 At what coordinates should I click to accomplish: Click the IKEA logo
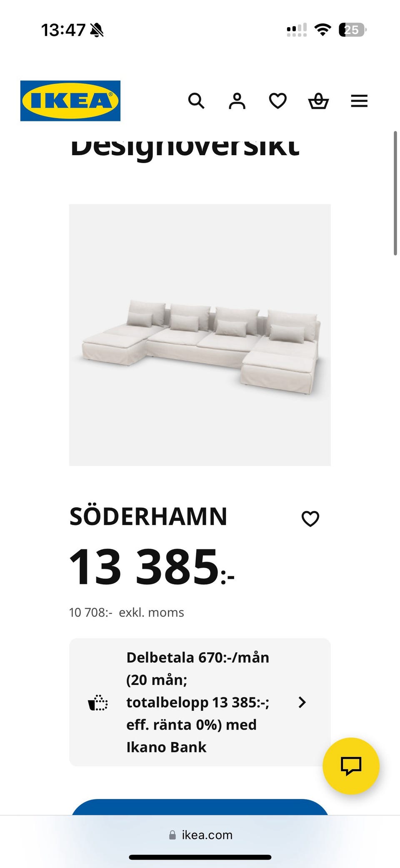click(x=70, y=101)
